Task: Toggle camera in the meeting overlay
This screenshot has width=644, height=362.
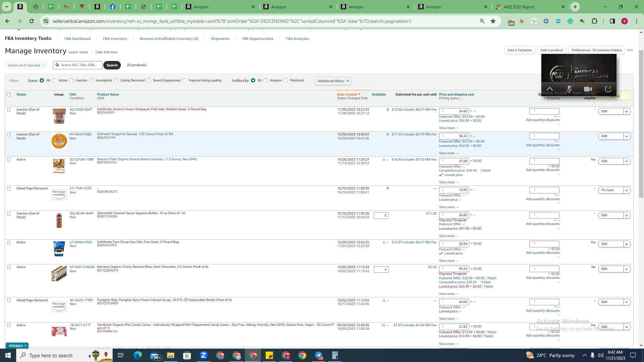Action: [588, 89]
